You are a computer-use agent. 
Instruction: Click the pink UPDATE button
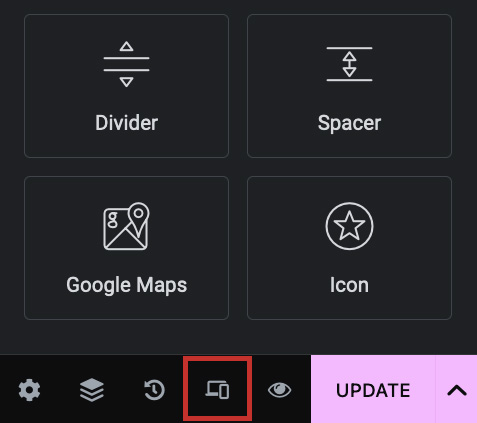373,389
